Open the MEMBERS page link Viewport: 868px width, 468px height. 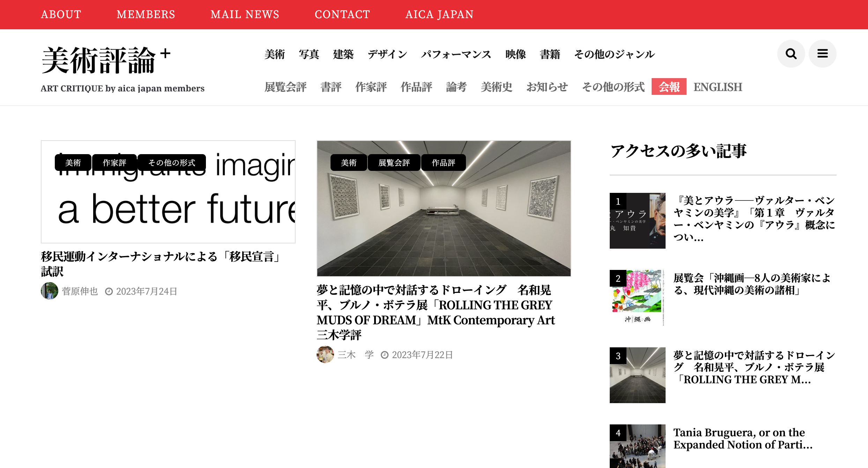click(x=146, y=14)
